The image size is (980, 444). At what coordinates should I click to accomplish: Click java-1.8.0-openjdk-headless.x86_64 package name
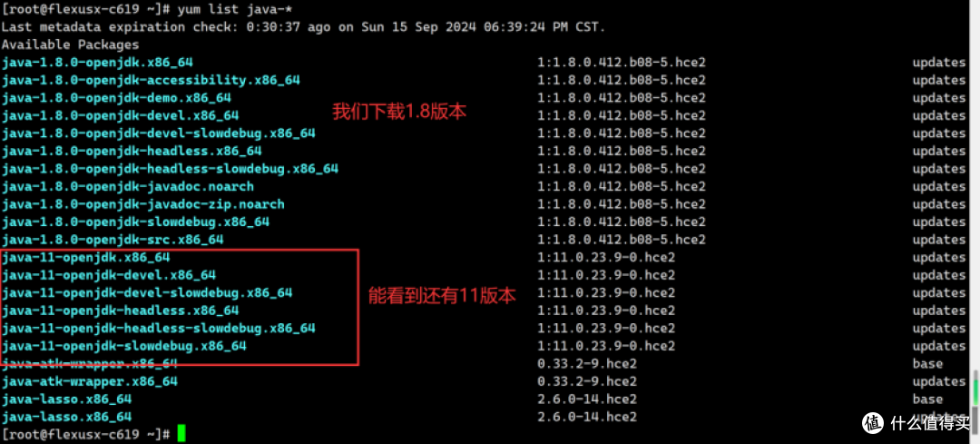(x=132, y=151)
